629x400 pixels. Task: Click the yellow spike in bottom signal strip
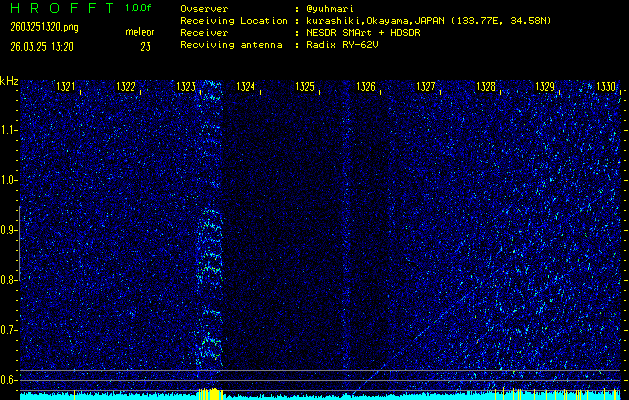click(210, 394)
